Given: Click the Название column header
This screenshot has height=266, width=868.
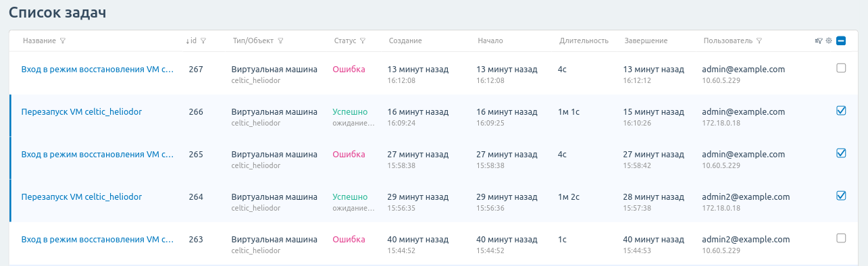Looking at the screenshot, I should pos(39,41).
